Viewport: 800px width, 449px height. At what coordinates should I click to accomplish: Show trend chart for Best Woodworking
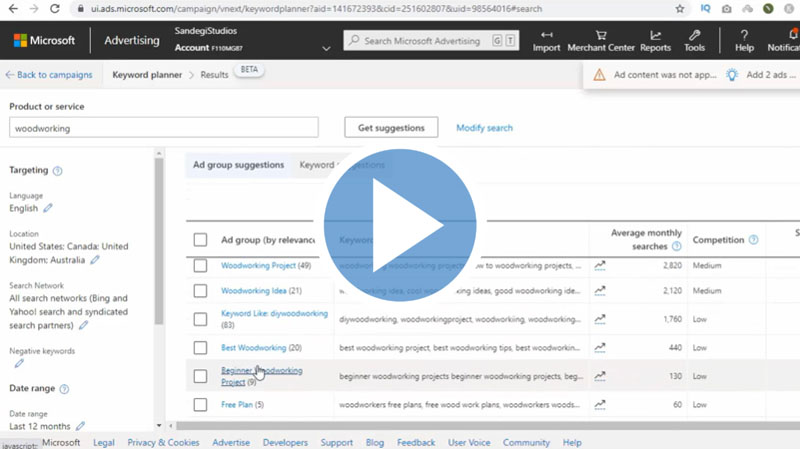pos(600,348)
